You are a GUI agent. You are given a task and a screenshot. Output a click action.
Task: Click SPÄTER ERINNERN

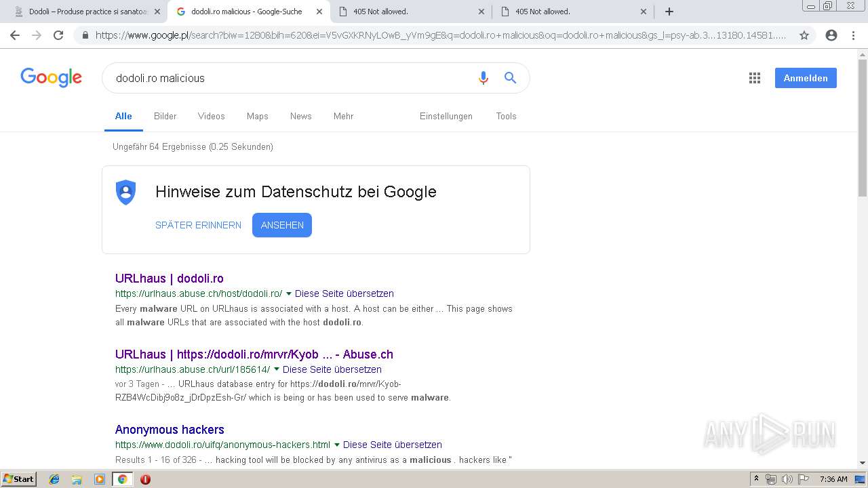pyautogui.click(x=198, y=225)
